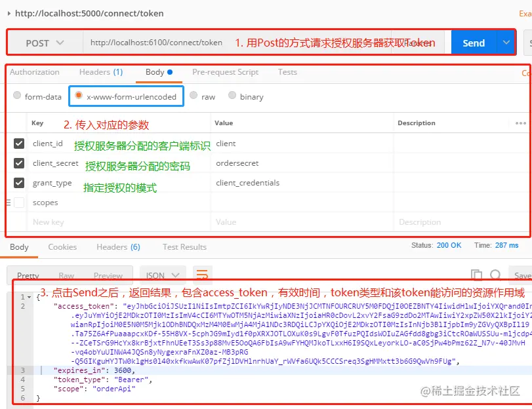
Task: Open the JSON format dropdown
Action: pyautogui.click(x=163, y=275)
